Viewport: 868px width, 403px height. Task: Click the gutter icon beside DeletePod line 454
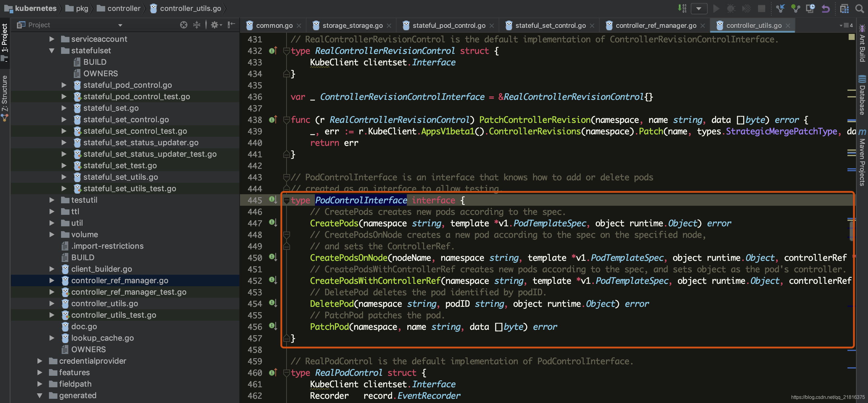[x=273, y=303]
